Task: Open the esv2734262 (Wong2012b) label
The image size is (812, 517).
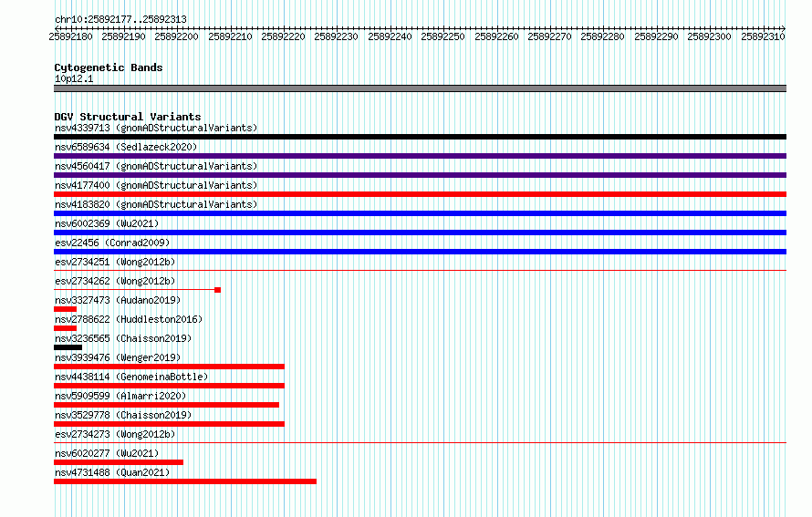Action: (115, 281)
